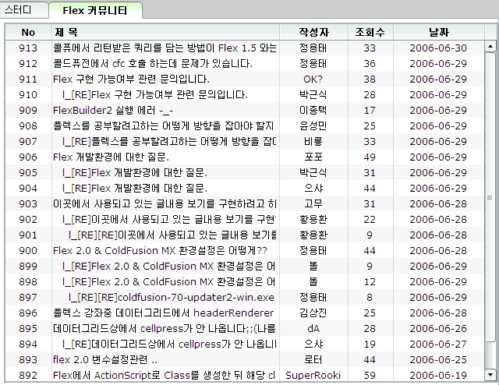Open post 893 flex 2.0 변수설정관련
The width and height of the screenshot is (499, 385).
pyautogui.click(x=105, y=360)
